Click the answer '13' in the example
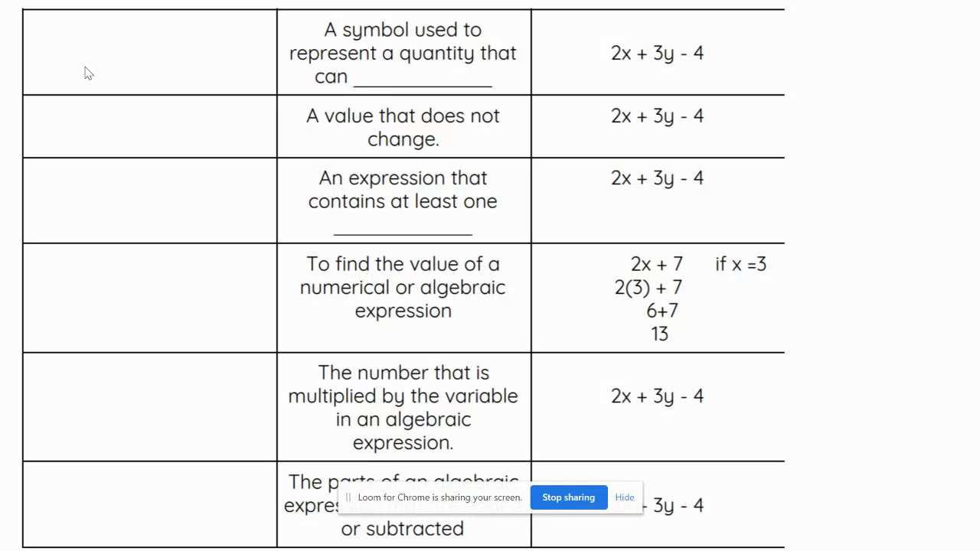The height and width of the screenshot is (551, 980). click(x=659, y=334)
